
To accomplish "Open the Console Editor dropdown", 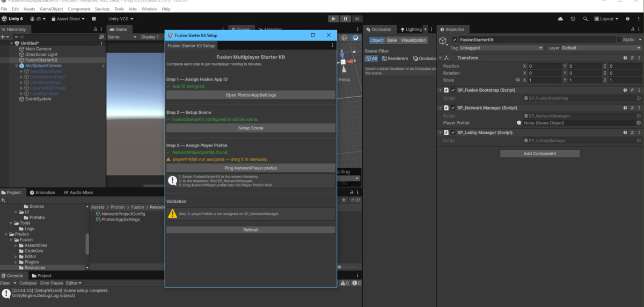I will pos(74,283).
